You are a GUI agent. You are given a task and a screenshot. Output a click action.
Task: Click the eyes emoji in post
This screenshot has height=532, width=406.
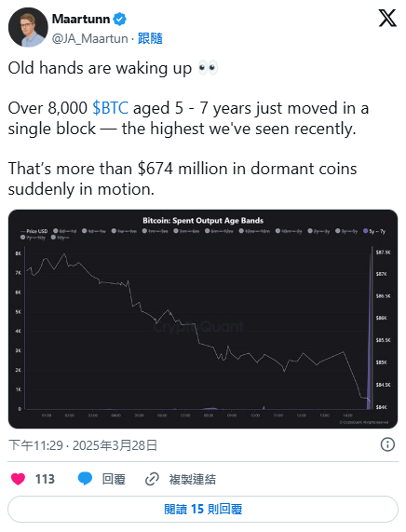[x=208, y=68]
